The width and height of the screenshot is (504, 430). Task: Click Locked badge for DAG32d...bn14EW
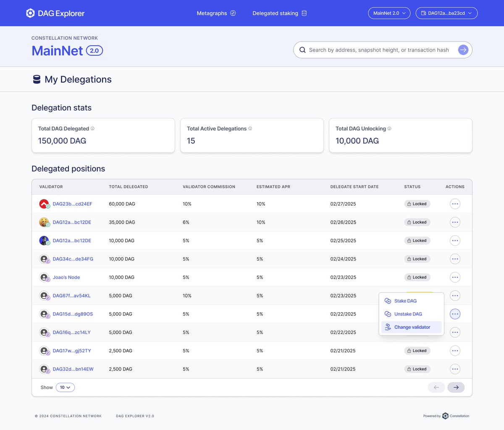pos(417,369)
